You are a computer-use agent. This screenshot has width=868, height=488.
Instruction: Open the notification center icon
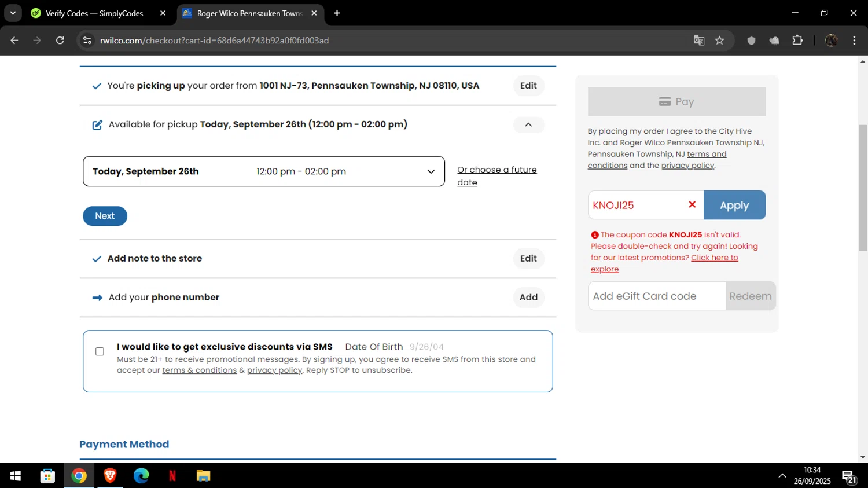849,477
